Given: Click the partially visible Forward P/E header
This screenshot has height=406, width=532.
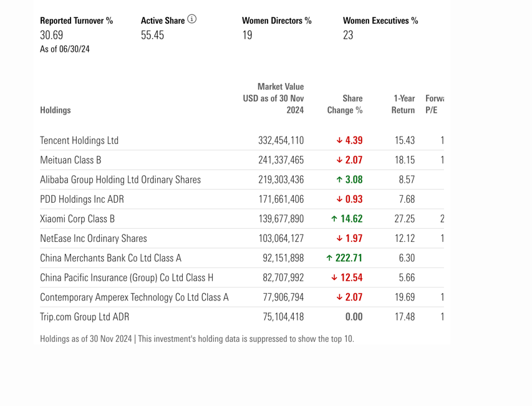Looking at the screenshot, I should click(x=433, y=104).
